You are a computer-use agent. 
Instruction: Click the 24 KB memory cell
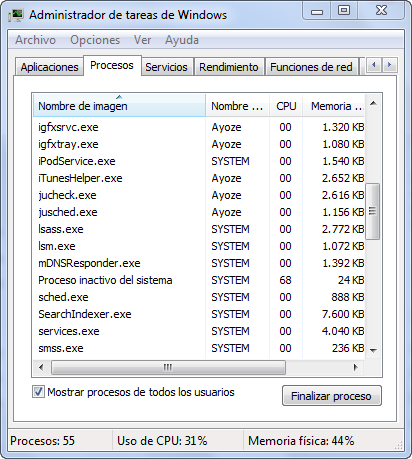351,280
